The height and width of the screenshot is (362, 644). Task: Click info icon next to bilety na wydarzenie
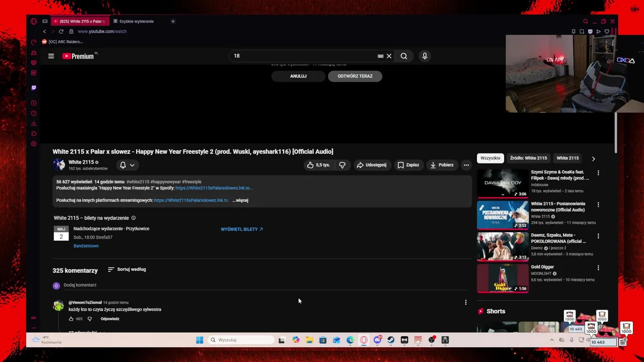coord(133,218)
